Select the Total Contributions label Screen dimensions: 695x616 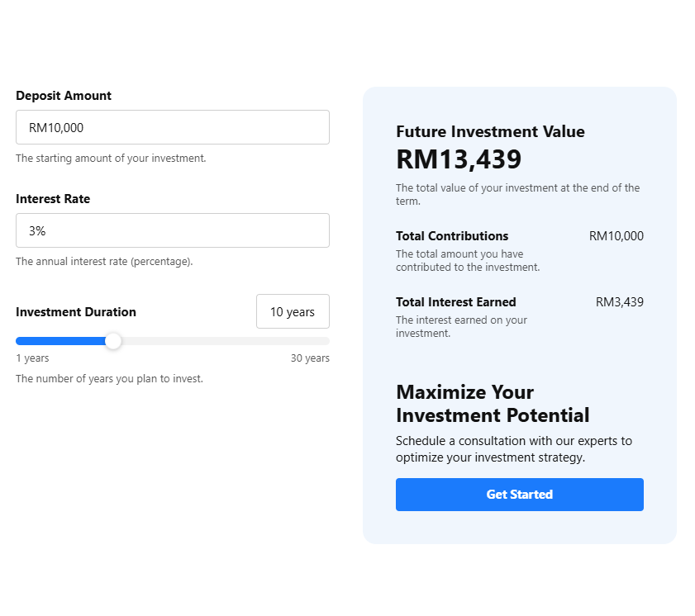coord(451,235)
